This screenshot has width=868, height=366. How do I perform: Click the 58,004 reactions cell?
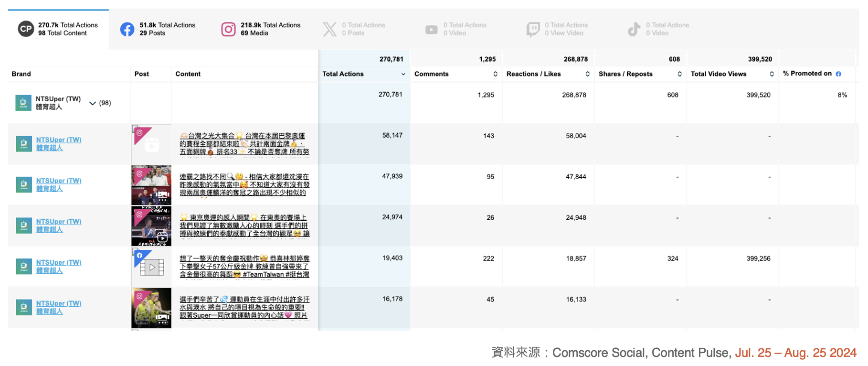coord(576,136)
